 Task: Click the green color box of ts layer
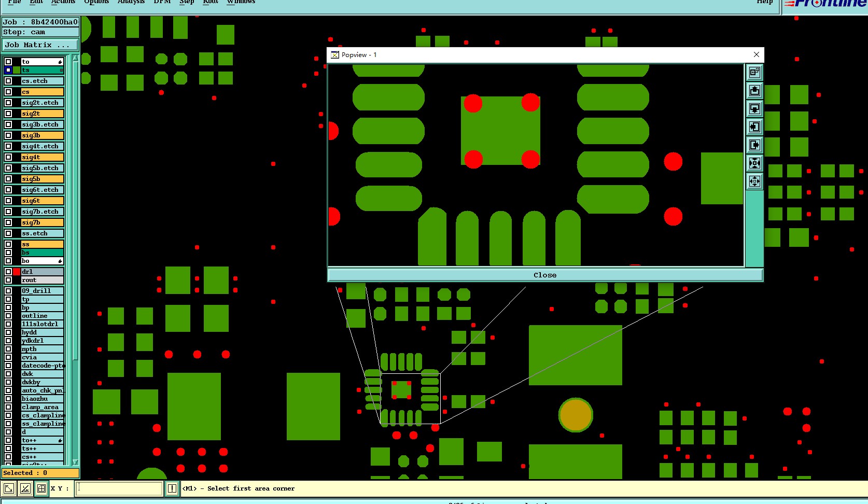pyautogui.click(x=17, y=70)
